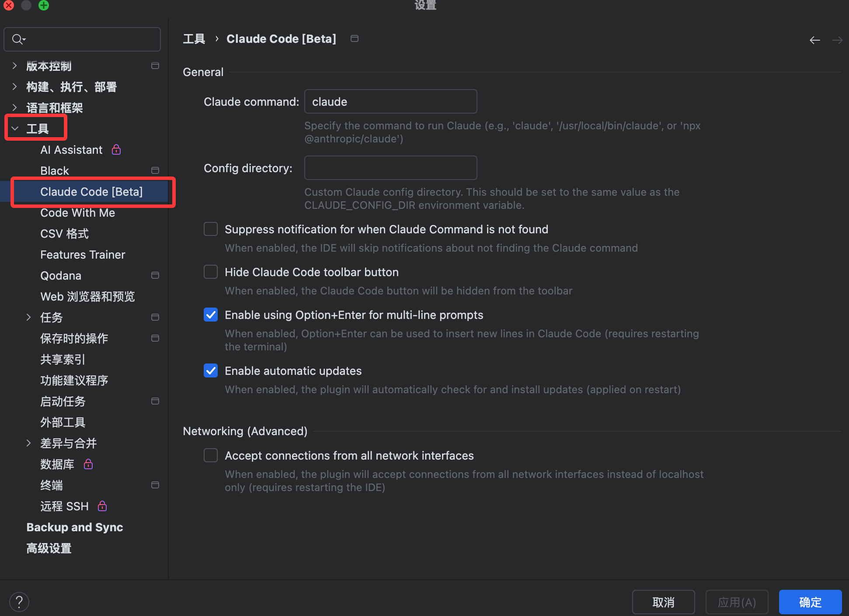Check Hide Claude Code toolbar button
This screenshot has width=849, height=616.
tap(211, 272)
